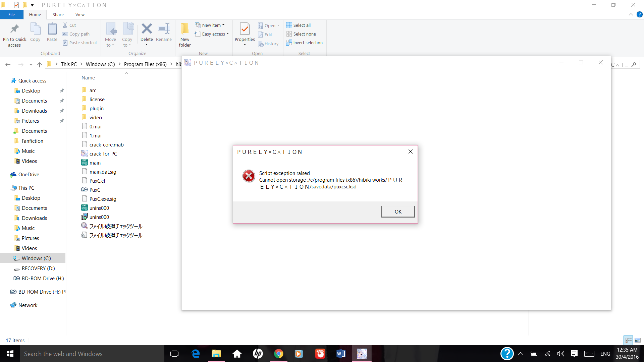
Task: Open the File menu tab
Action: pyautogui.click(x=11, y=14)
